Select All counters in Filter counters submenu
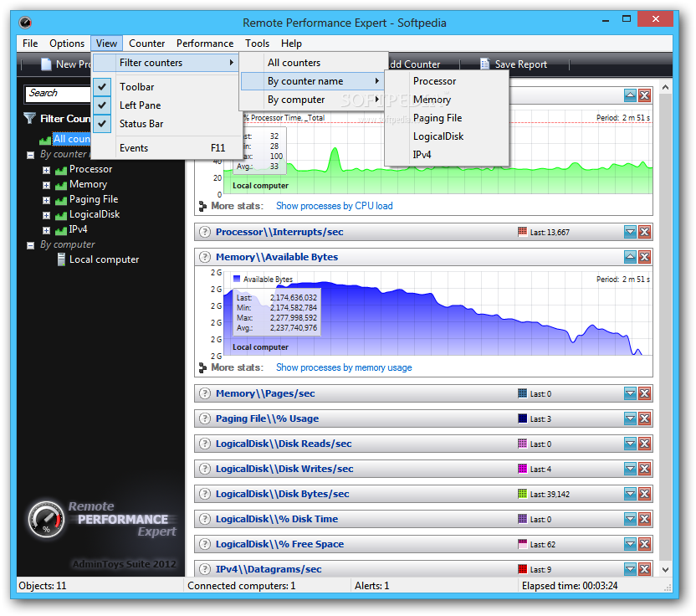This screenshot has height=616, width=696. click(313, 63)
